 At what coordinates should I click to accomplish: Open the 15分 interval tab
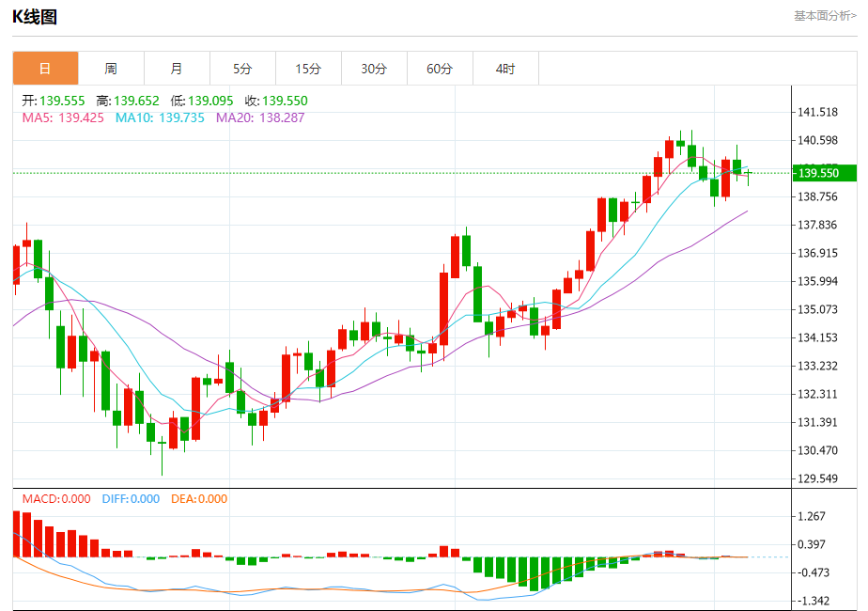tap(309, 69)
